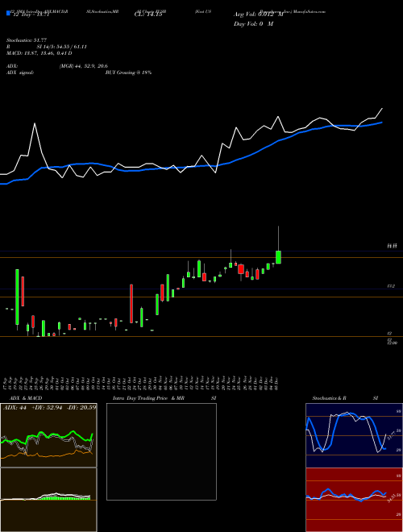Open the red RSI chart panel
This screenshot has width=403, height=532.
pyautogui.click(x=354, y=500)
